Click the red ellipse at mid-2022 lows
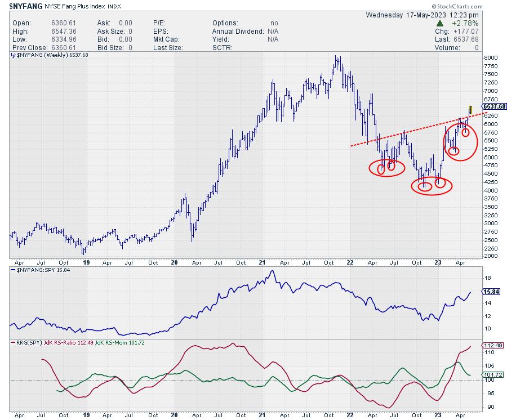Image resolution: width=507 pixels, height=420 pixels. pyautogui.click(x=387, y=168)
